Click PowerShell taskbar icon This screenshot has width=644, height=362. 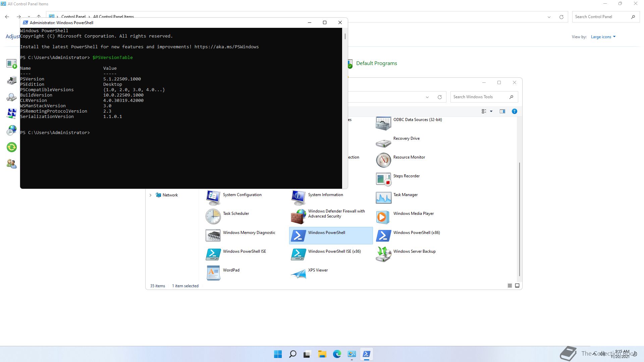(366, 354)
